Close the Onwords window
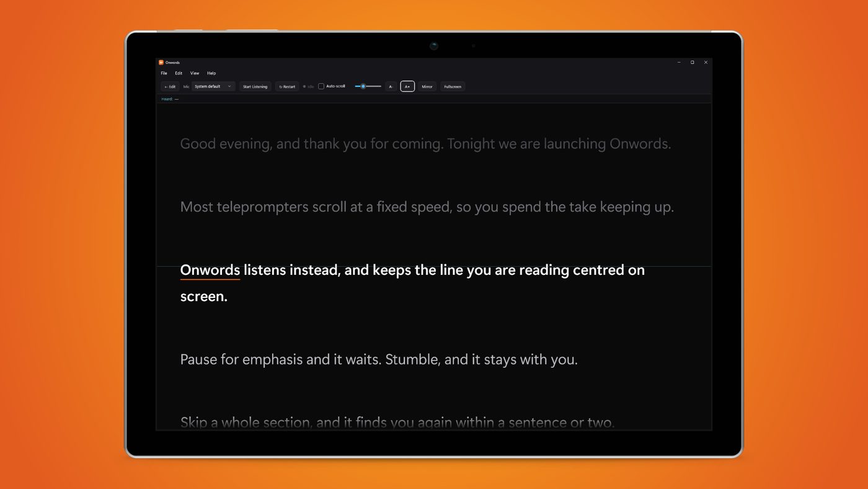 706,62
